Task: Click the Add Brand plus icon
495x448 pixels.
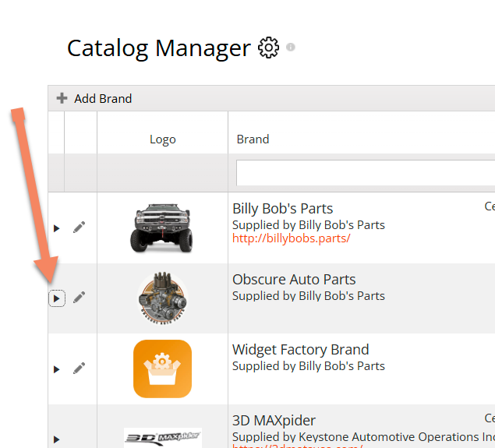Action: 62,98
